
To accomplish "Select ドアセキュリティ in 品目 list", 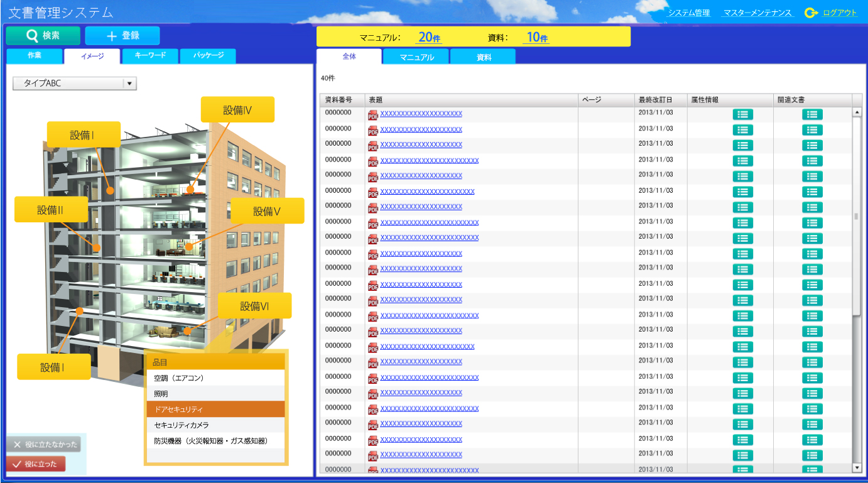I will (215, 410).
